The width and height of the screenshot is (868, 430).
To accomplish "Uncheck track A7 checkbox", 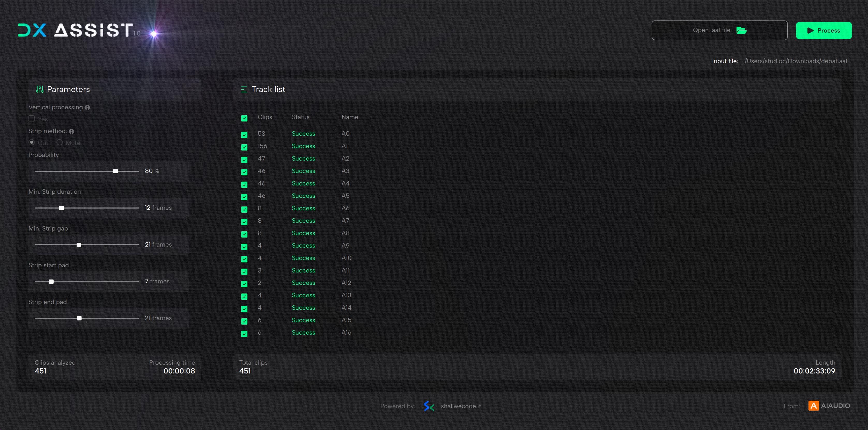I will coord(244,221).
